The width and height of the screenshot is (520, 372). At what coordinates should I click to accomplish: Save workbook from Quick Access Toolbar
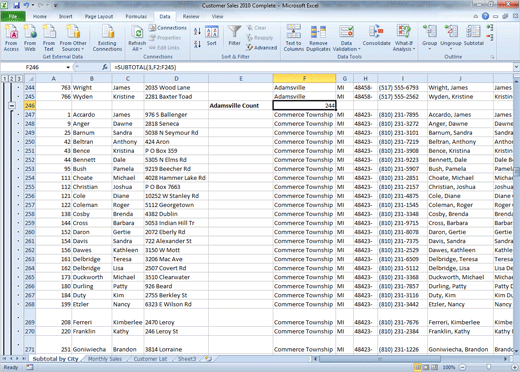pos(16,5)
